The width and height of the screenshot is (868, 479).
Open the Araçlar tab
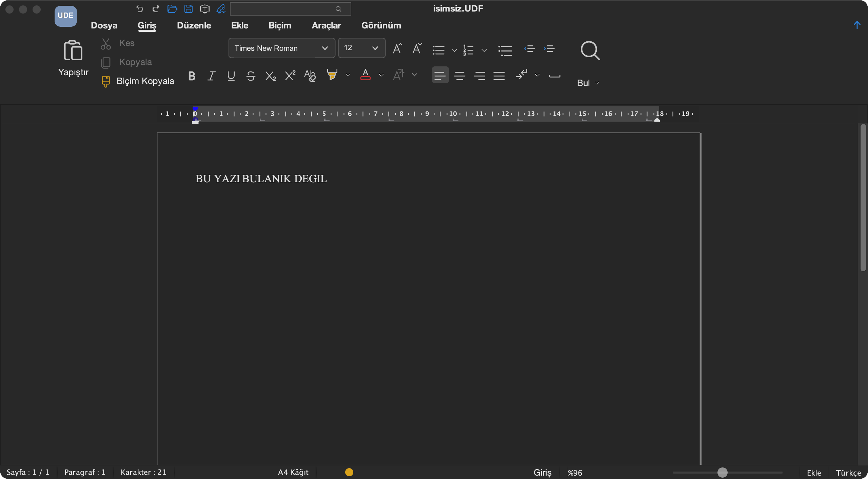326,25
